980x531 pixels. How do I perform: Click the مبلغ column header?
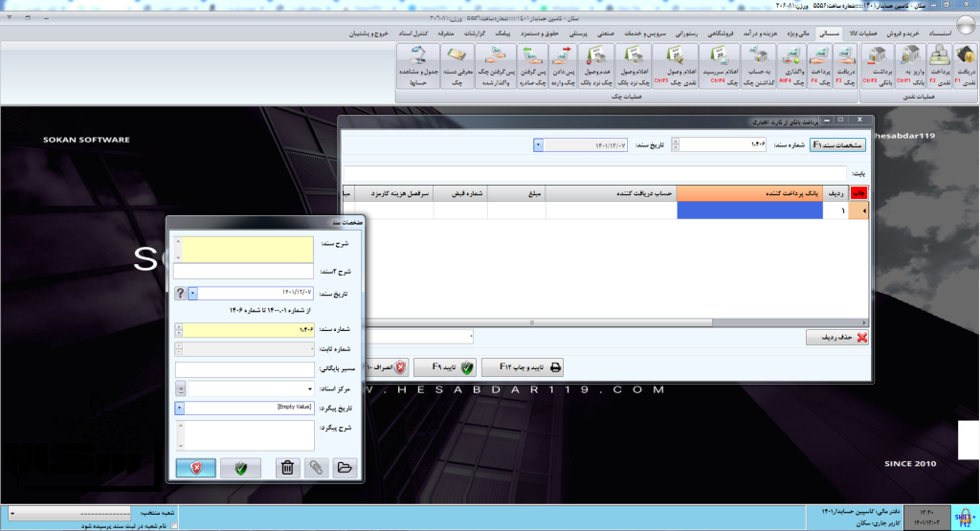click(516, 193)
